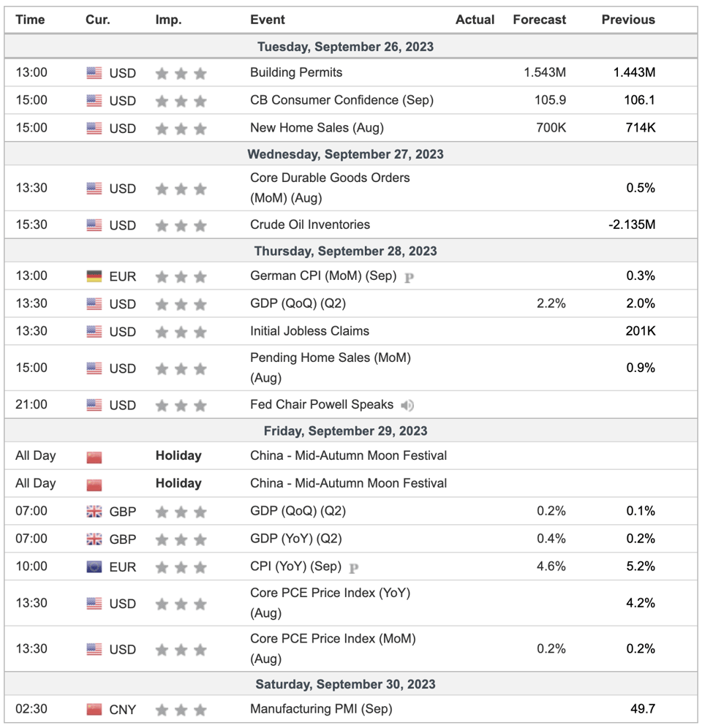The width and height of the screenshot is (702, 728).
Task: Click the importance stars for Crude Oil Inventories
Action: (181, 226)
